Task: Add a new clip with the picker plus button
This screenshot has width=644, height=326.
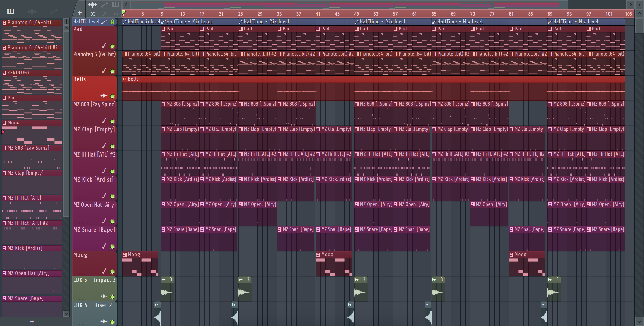Action: point(32,322)
